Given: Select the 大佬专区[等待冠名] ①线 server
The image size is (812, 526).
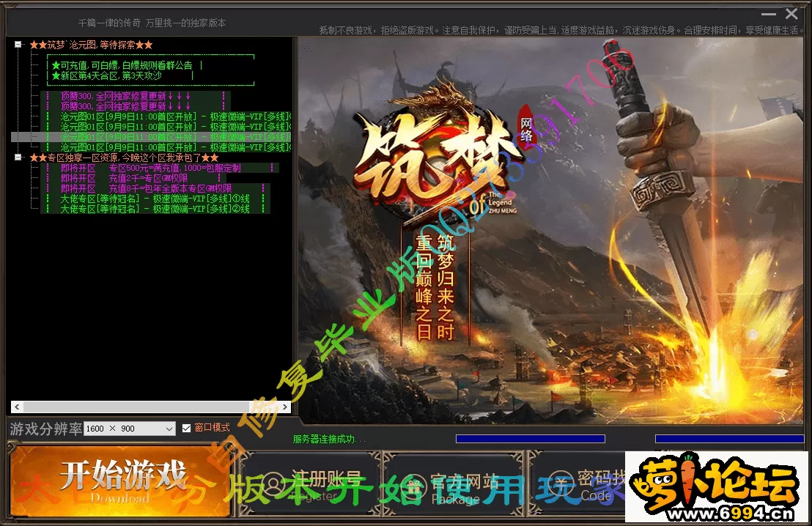Looking at the screenshot, I should (155, 199).
